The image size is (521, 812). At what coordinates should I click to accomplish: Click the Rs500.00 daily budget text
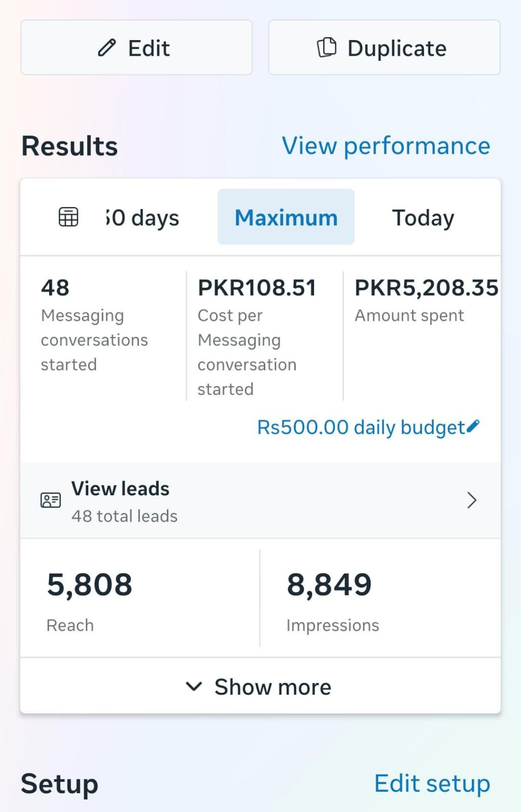(x=360, y=427)
